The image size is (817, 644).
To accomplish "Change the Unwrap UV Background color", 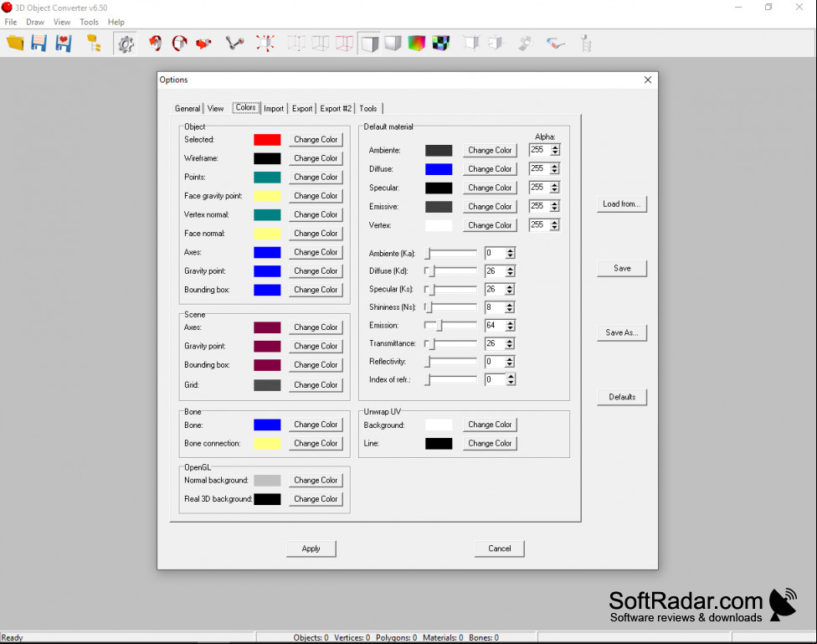I will point(490,425).
